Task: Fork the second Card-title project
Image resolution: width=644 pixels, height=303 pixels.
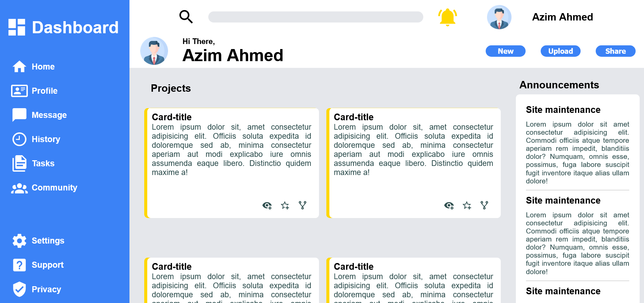Action: point(484,205)
